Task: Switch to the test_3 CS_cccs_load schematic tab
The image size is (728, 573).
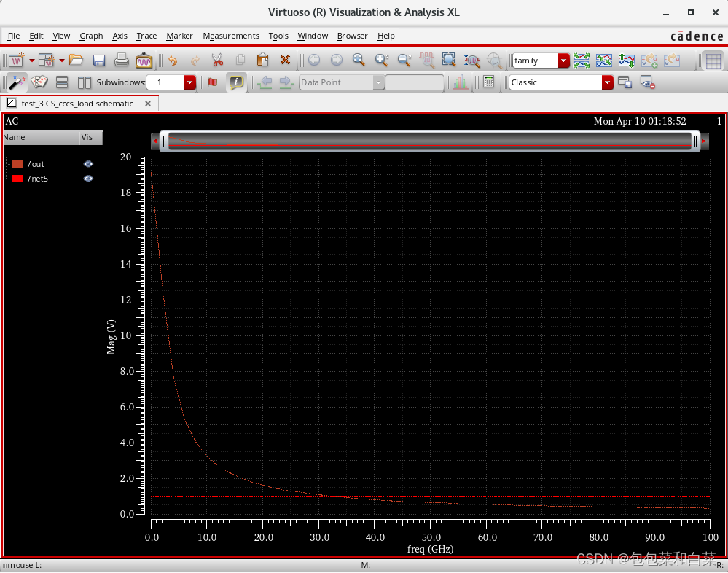Action: [77, 104]
